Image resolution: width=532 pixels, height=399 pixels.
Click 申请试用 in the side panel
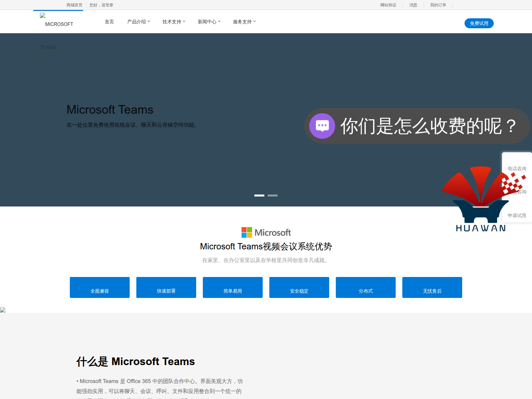tap(517, 215)
